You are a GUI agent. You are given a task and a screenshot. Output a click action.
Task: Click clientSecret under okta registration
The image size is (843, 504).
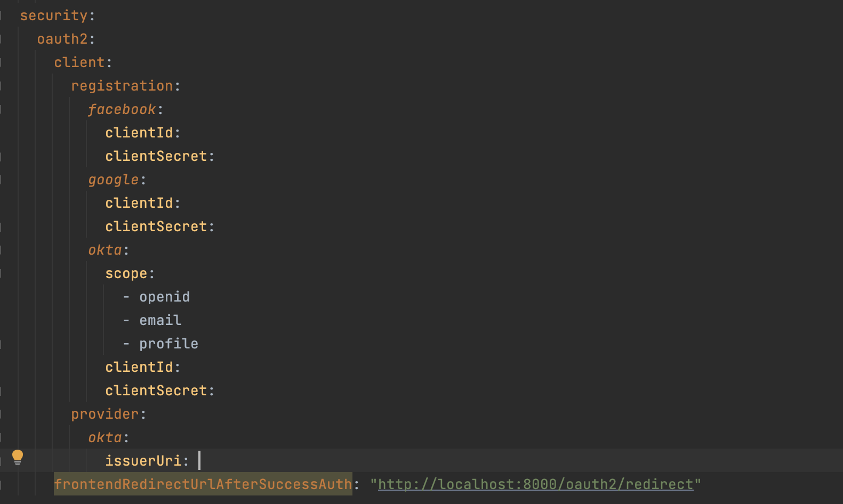156,391
